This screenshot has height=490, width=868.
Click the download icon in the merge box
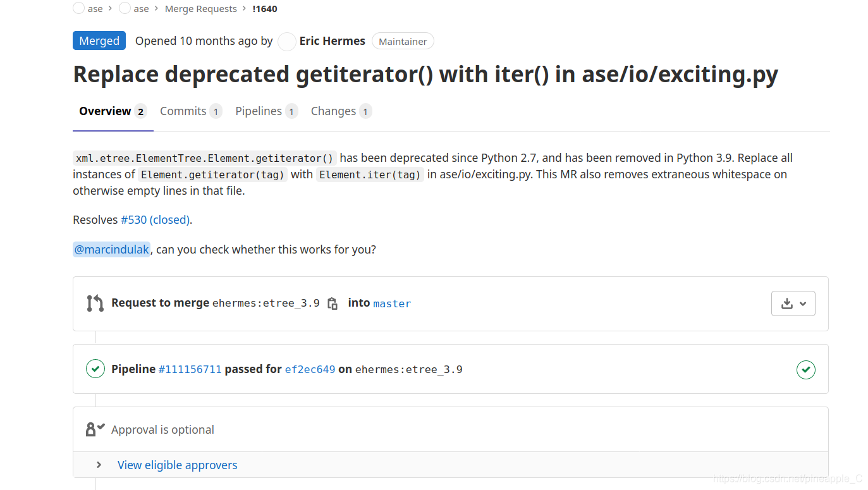(788, 303)
